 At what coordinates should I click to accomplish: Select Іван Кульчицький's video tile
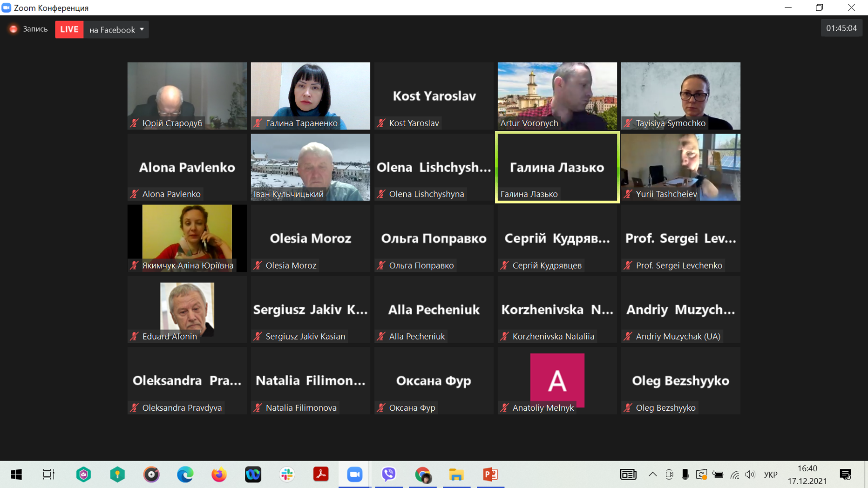[x=311, y=167]
